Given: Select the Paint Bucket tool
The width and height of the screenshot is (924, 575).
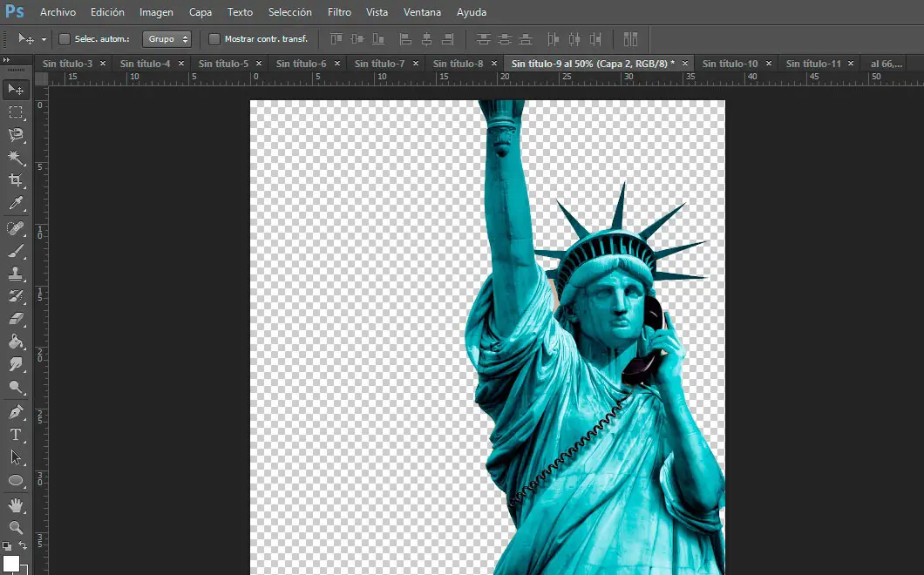Looking at the screenshot, I should point(16,342).
